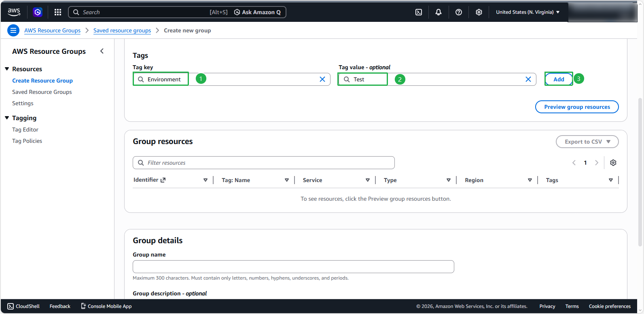Select Create Resource Group in the sidebar
Image resolution: width=644 pixels, height=314 pixels.
pos(42,81)
